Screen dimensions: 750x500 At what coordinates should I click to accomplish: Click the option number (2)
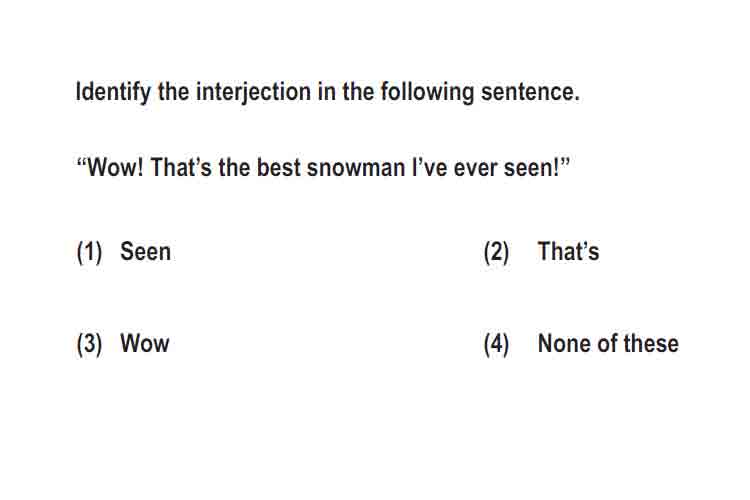[496, 252]
